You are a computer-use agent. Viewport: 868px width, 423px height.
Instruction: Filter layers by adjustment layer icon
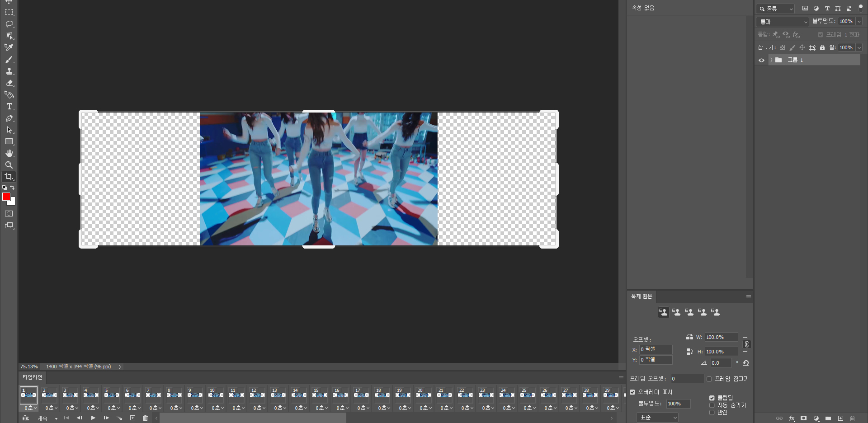tap(816, 8)
